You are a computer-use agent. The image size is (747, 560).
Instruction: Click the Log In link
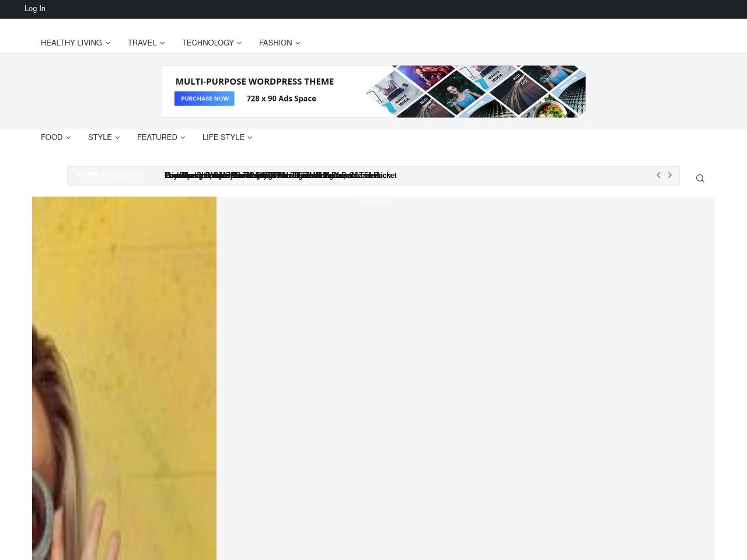pyautogui.click(x=35, y=9)
